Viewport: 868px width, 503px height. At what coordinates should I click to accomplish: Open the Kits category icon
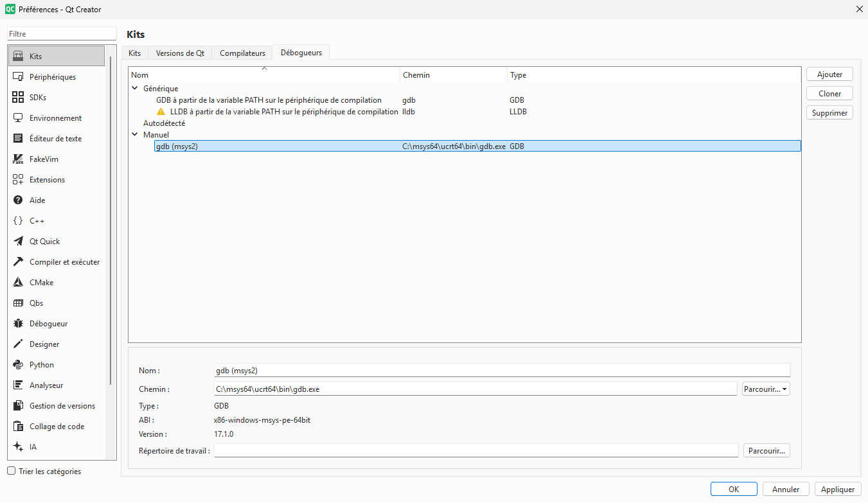point(18,56)
